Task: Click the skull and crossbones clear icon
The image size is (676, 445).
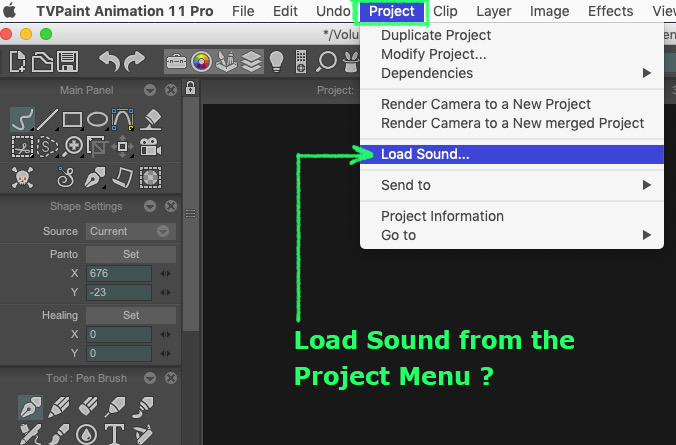Action: point(22,177)
